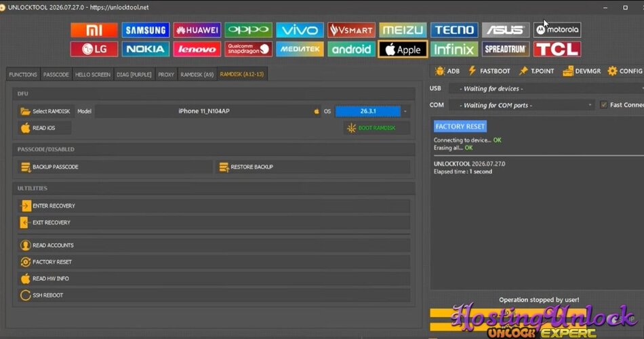This screenshot has height=339, width=644.
Task: Run the FACTORY RESET utility
Action: (x=214, y=262)
